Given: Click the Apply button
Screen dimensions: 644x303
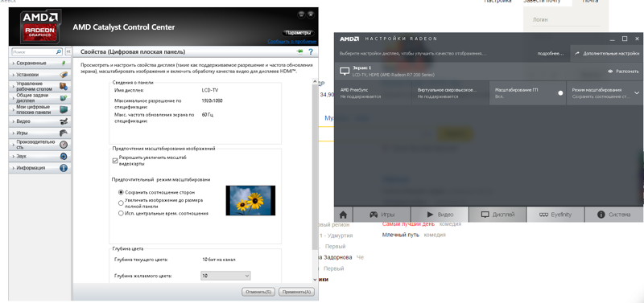Looking at the screenshot, I should (x=296, y=292).
